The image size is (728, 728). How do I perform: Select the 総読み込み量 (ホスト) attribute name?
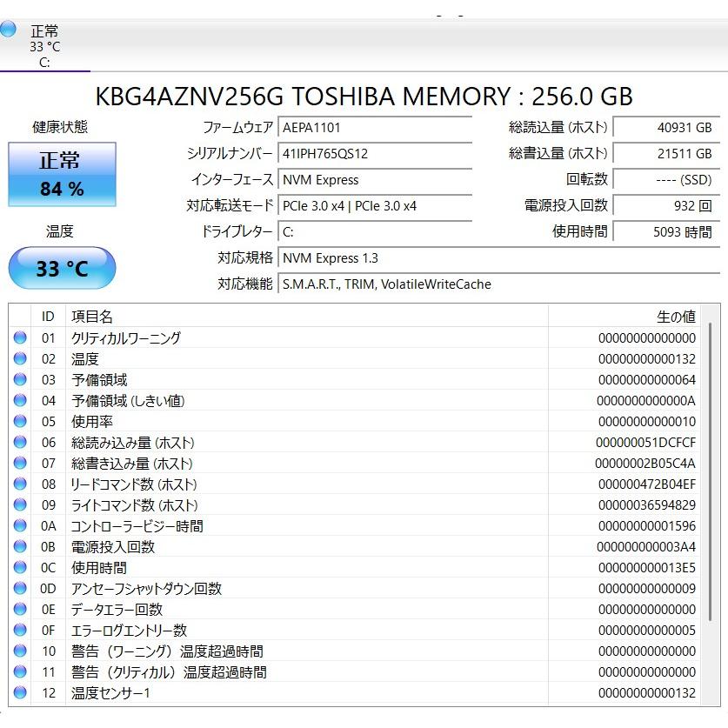[x=133, y=443]
